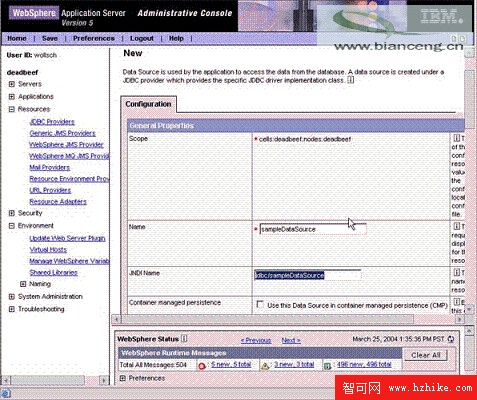Image resolution: width=477 pixels, height=400 pixels.
Task: Open Preferences in the top menu
Action: click(94, 38)
